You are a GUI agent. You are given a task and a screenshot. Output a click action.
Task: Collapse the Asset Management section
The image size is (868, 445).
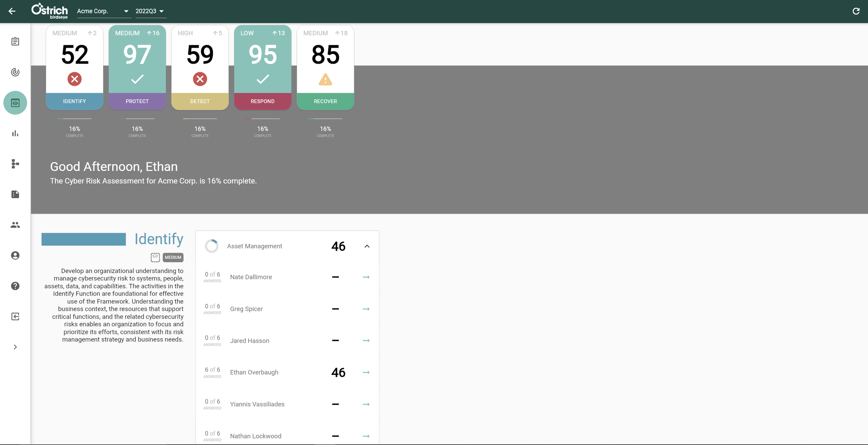(x=367, y=246)
